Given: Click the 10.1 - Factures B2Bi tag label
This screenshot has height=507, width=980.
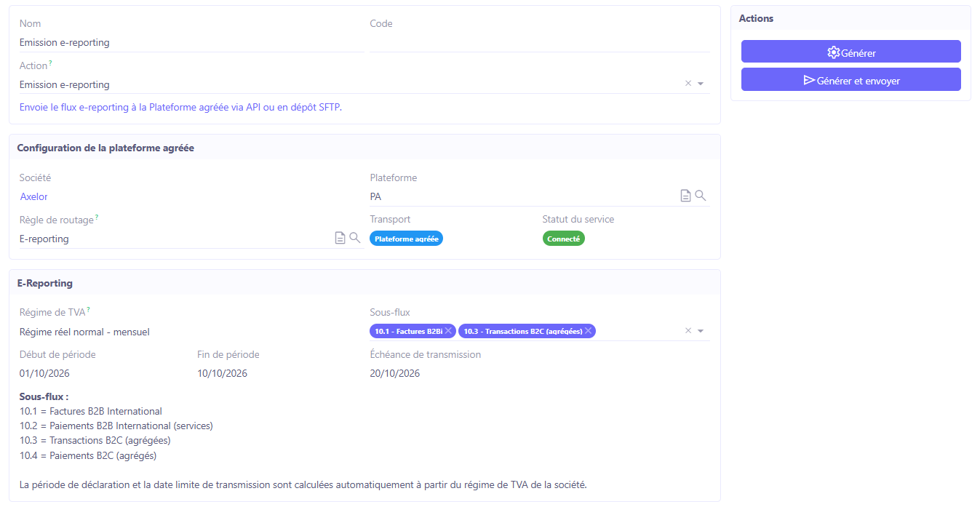Looking at the screenshot, I should pos(408,331).
